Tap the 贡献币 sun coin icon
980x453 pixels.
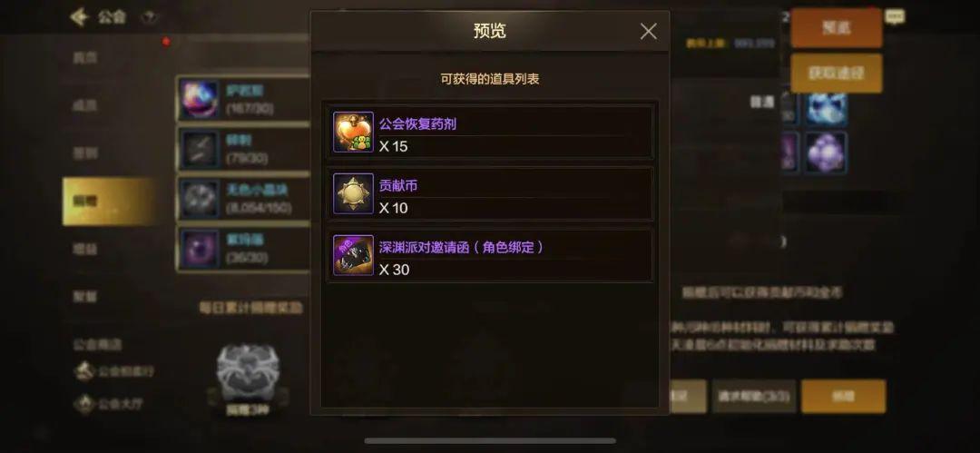click(353, 193)
